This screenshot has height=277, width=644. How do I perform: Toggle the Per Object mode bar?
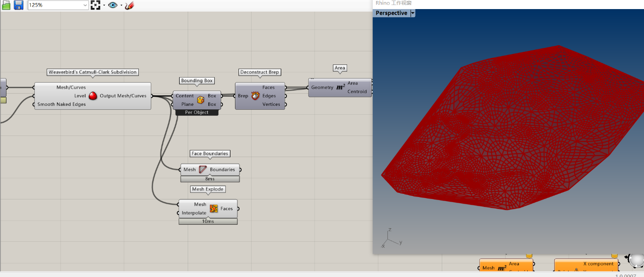197,112
